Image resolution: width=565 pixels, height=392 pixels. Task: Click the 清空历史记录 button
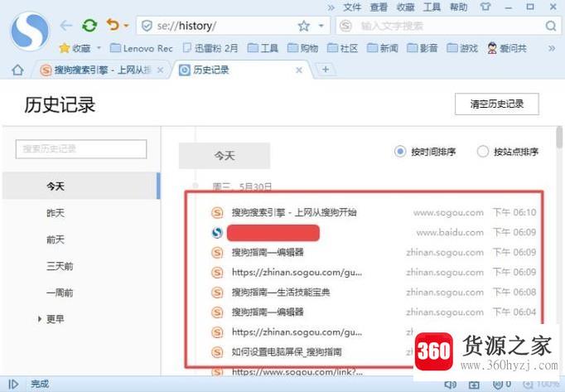pos(496,104)
